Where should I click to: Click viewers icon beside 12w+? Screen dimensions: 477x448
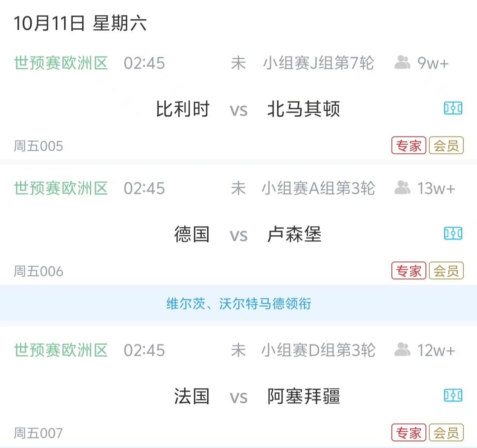pyautogui.click(x=402, y=350)
